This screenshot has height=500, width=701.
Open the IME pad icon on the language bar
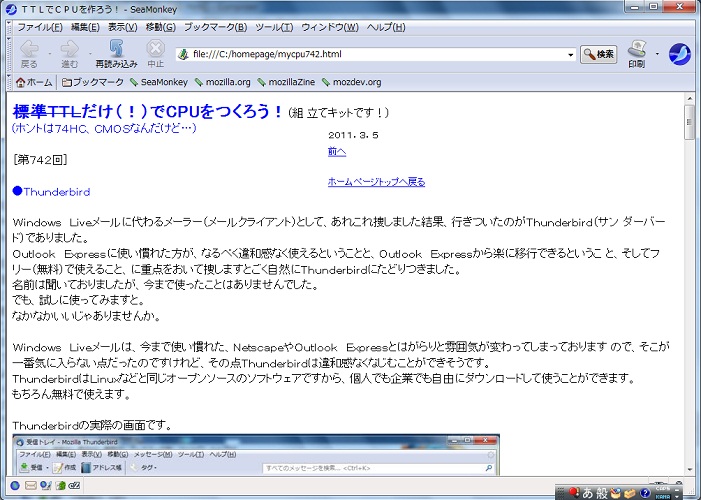[x=616, y=493]
